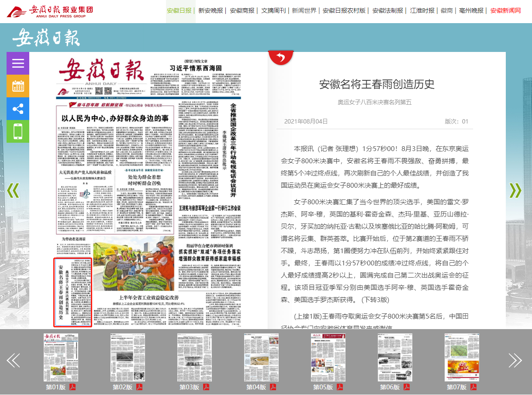The width and height of the screenshot is (532, 395).
Task: Select 江淮时报 in top navigation
Action: [422, 10]
